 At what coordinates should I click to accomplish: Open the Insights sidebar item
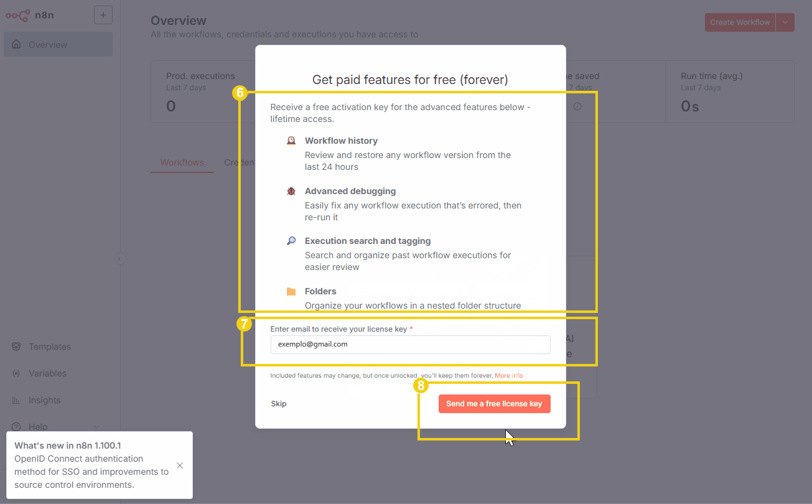45,400
